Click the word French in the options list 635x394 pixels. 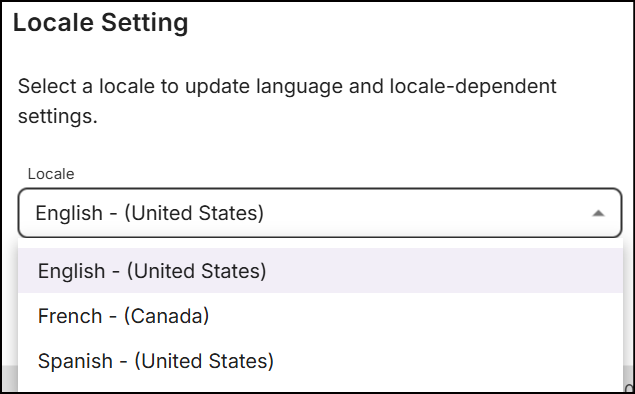pyautogui.click(x=70, y=316)
